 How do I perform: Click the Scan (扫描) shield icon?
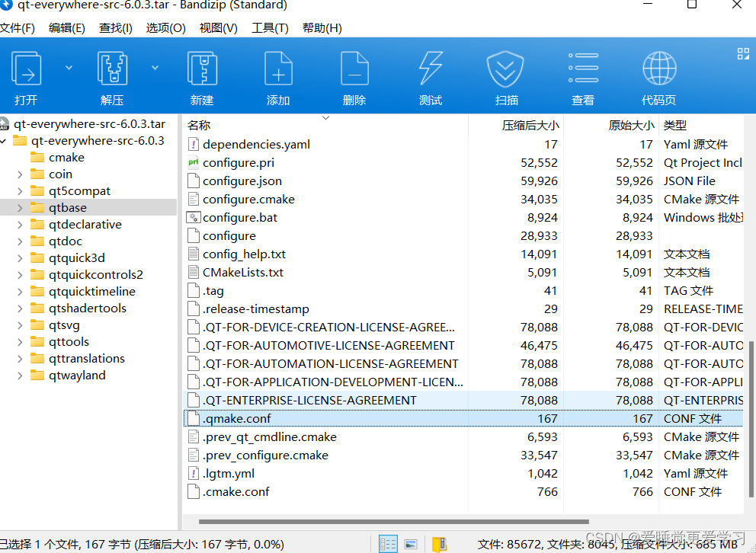pos(505,69)
